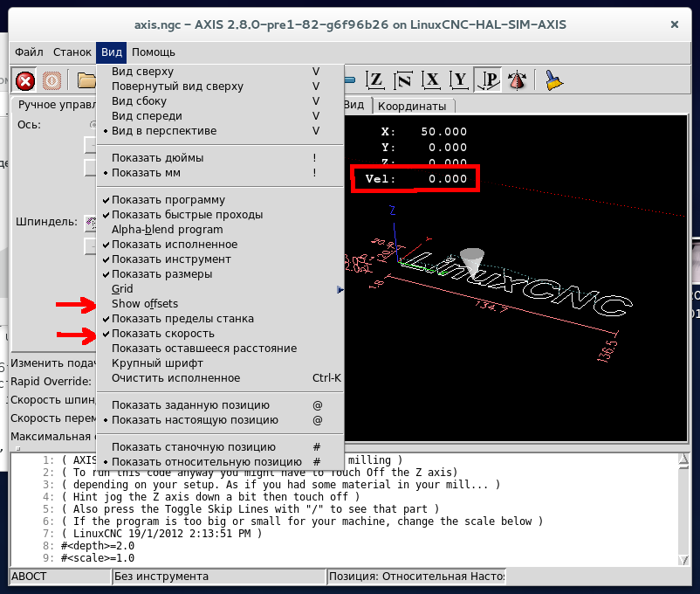Toggle the rotate/cone view mode icon
Screen dimensions: 700x594
point(517,80)
